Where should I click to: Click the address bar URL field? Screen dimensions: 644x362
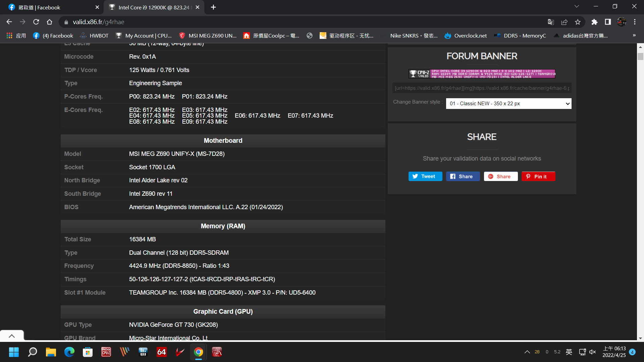(302, 22)
